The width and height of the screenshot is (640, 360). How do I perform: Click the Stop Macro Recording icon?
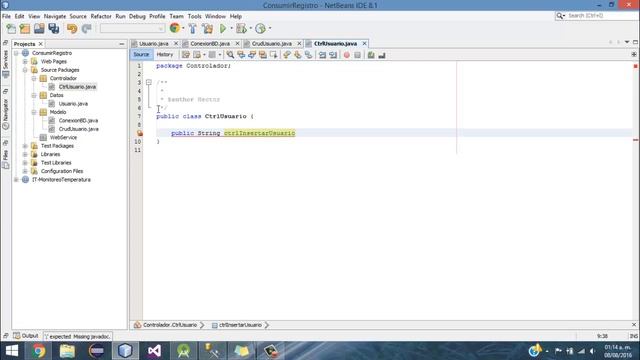coord(358,55)
